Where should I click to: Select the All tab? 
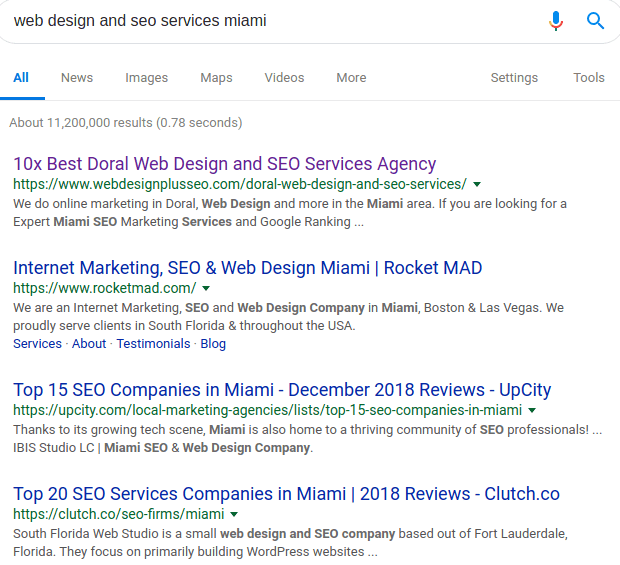coord(21,77)
